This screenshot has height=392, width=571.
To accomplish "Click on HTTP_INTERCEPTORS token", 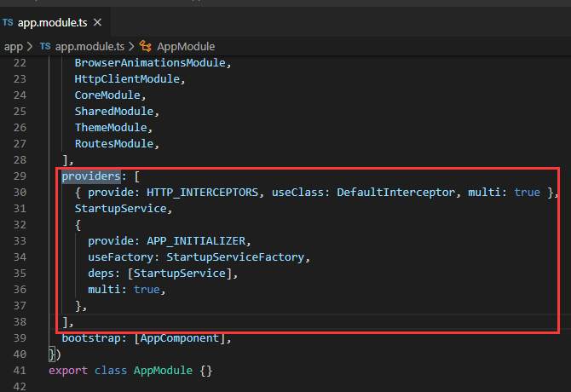I will [x=203, y=193].
